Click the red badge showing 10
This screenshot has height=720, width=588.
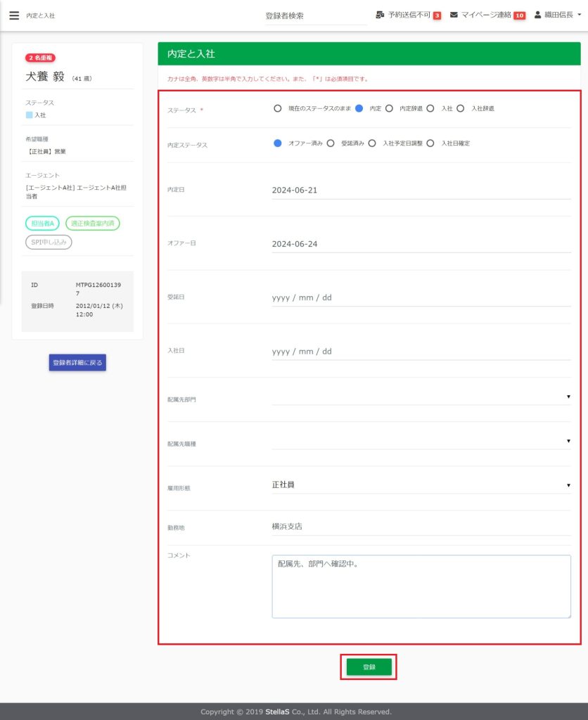(x=519, y=15)
